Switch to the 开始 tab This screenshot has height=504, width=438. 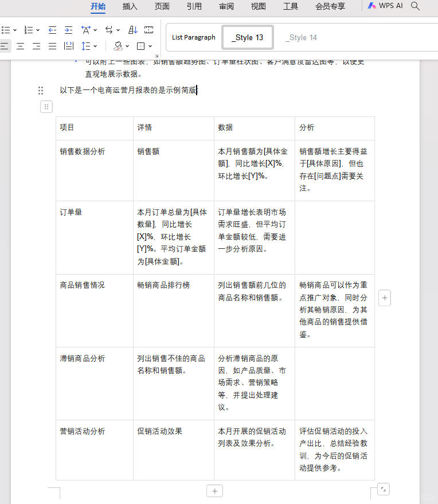(x=98, y=6)
